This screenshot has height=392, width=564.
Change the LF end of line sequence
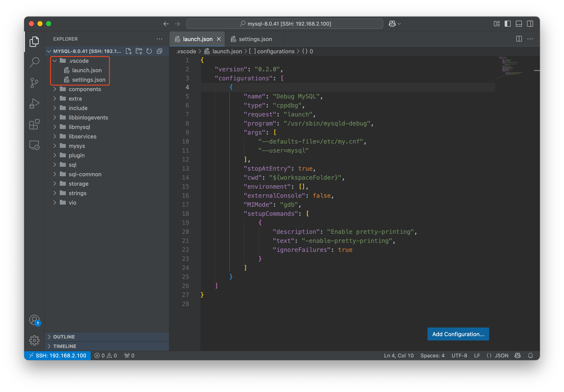click(x=477, y=356)
